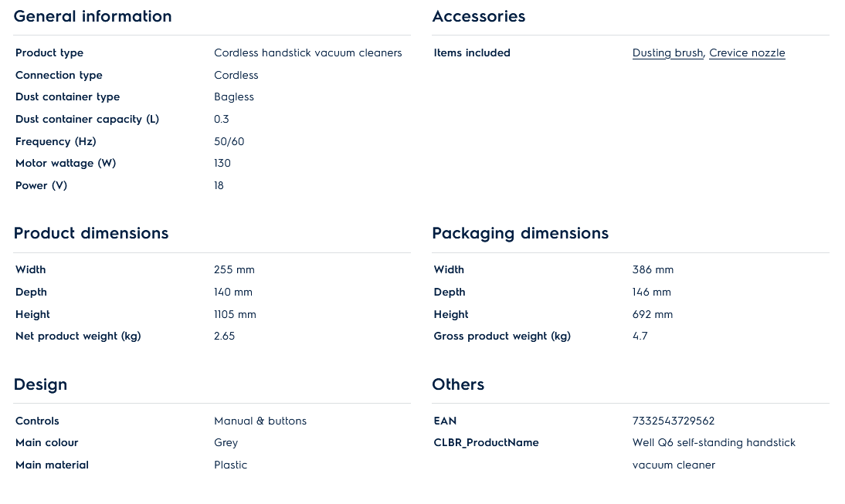Click the Design section heading

[x=40, y=384]
